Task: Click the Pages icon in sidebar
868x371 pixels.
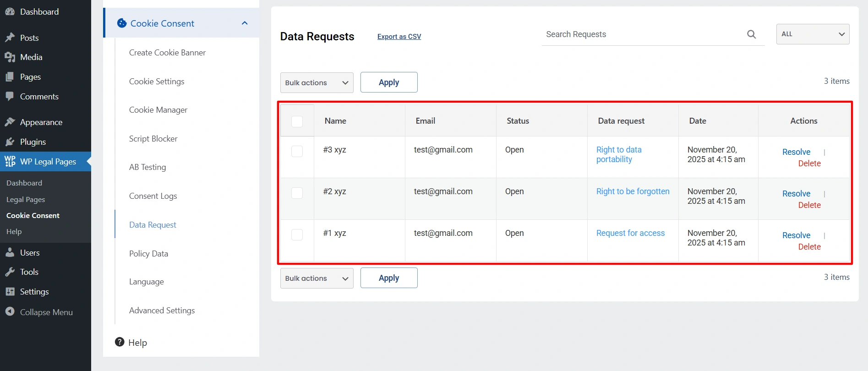Action: coord(10,77)
